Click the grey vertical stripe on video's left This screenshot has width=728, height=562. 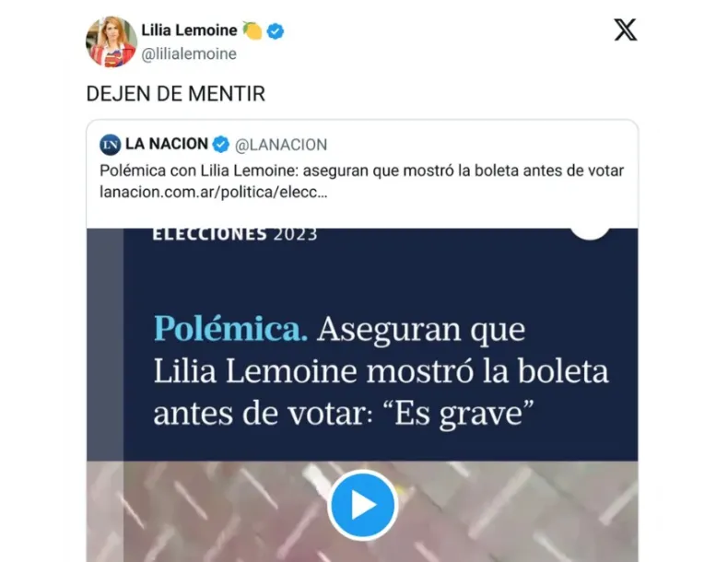105,345
